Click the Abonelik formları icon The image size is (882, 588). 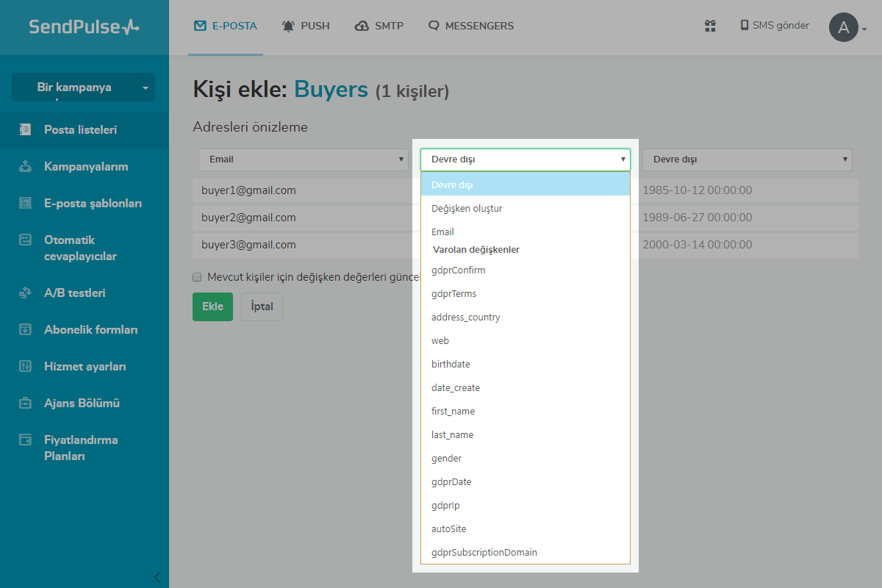[x=25, y=330]
